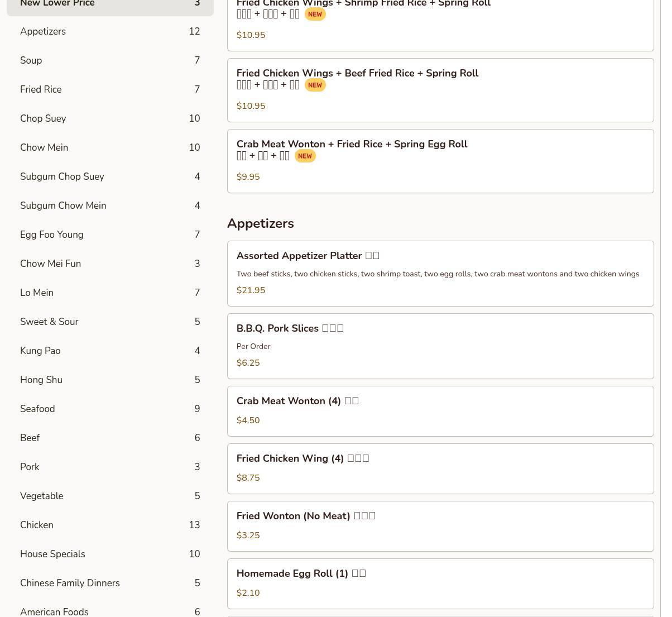Viewport: 672px width, 617px height.
Task: Jump to Chow Mein section
Action: (x=110, y=147)
